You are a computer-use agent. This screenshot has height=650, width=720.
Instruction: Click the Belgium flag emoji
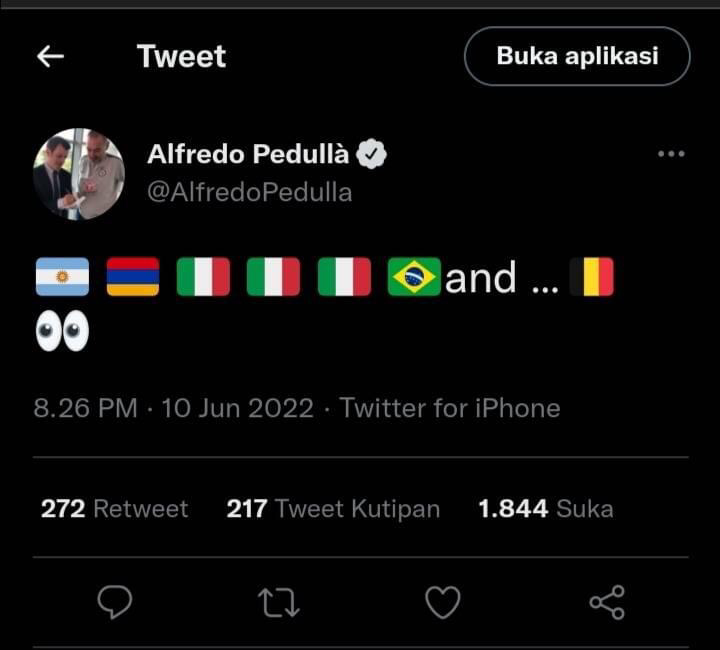pos(591,277)
